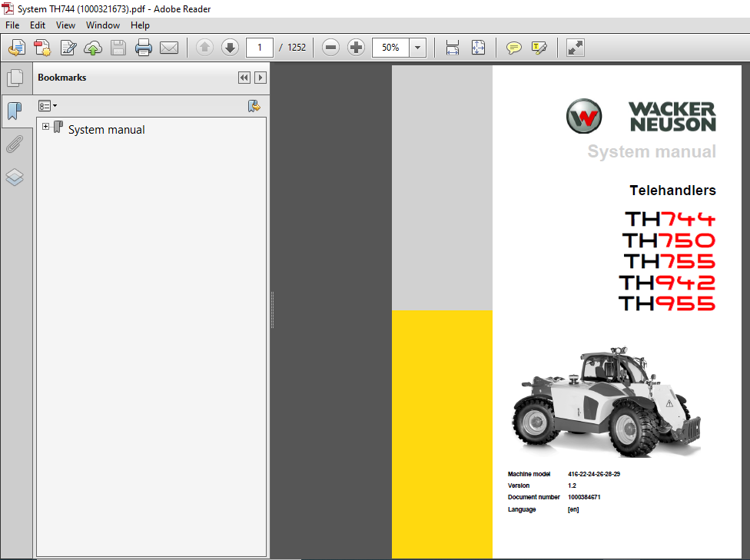Click the cloud upload icon
The width and height of the screenshot is (750, 560).
(93, 48)
